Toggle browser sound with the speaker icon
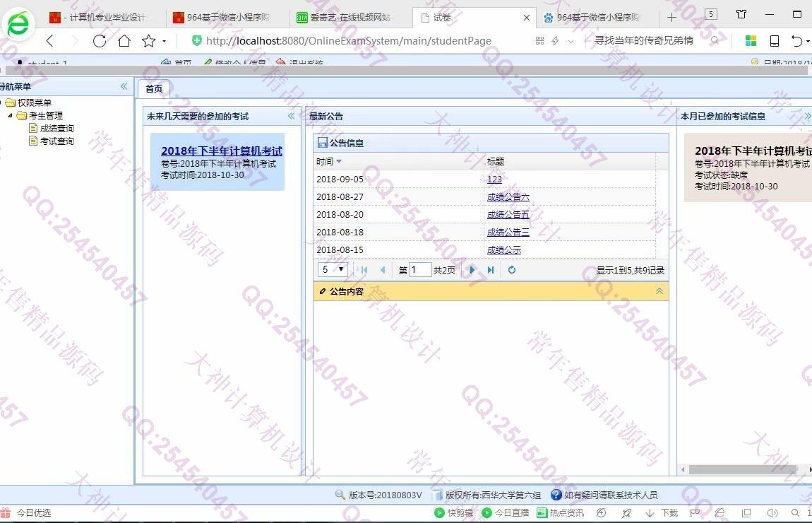Screen dimensions: 812x523 772,512
